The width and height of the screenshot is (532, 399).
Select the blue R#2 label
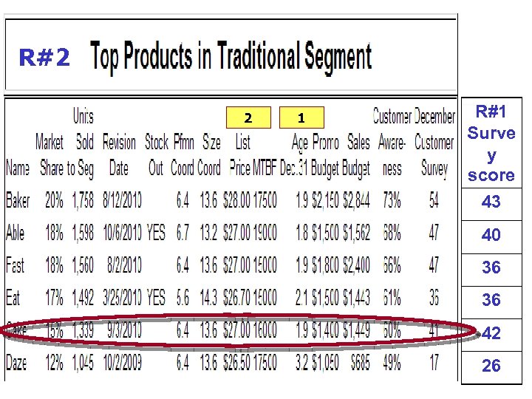44,58
